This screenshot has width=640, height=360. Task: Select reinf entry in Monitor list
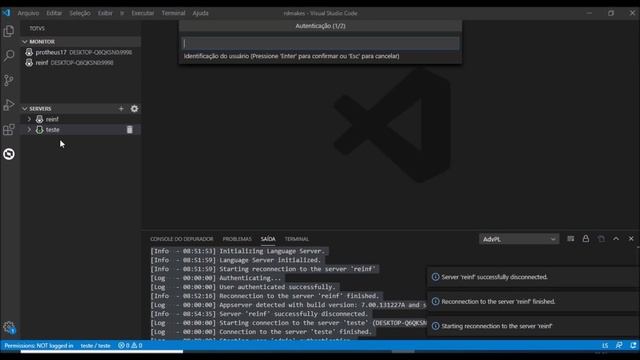point(81,63)
